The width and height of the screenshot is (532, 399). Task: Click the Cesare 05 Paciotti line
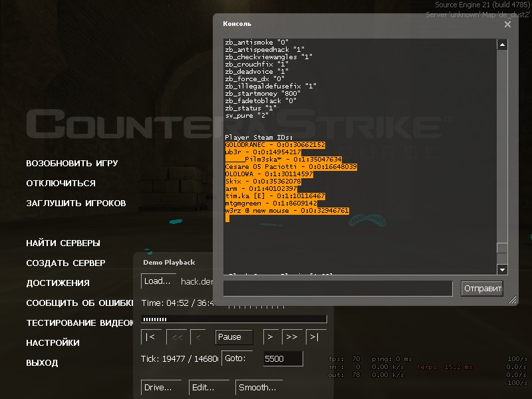point(291,167)
